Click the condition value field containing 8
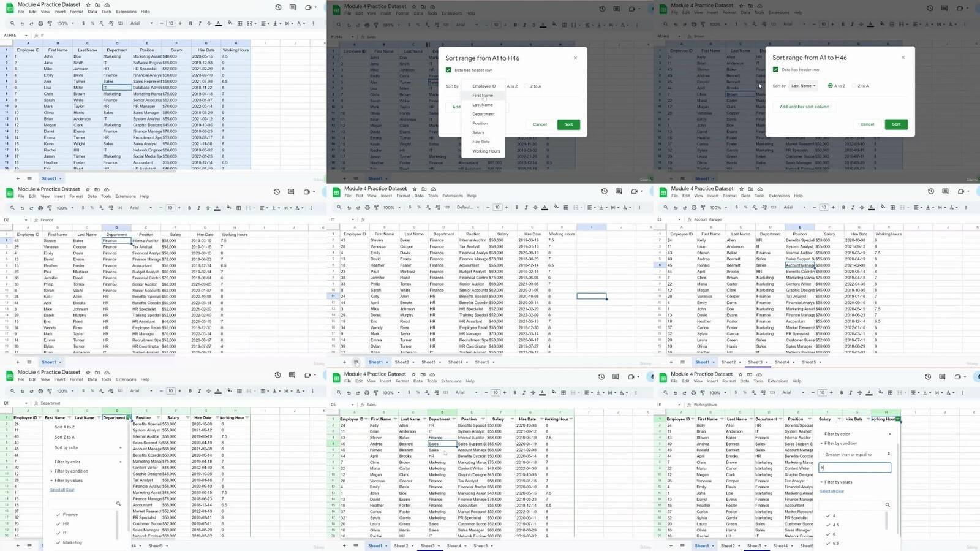The height and width of the screenshot is (551, 980). pyautogui.click(x=854, y=468)
